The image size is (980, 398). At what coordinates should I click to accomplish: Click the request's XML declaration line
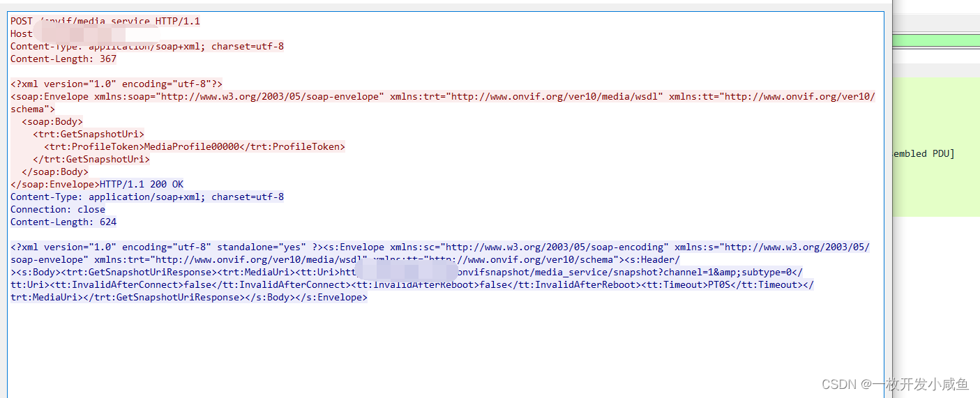click(x=116, y=84)
